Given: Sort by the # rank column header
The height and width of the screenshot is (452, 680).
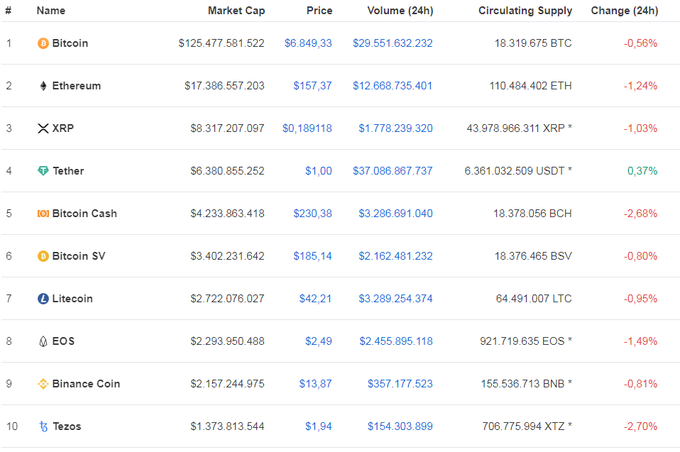Looking at the screenshot, I should (8, 10).
